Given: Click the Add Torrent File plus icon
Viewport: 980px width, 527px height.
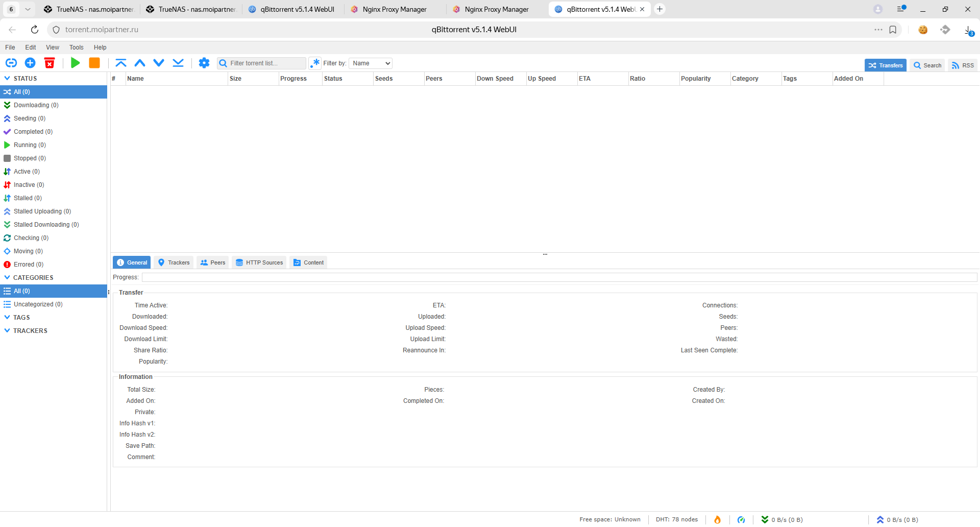Looking at the screenshot, I should pyautogui.click(x=30, y=63).
